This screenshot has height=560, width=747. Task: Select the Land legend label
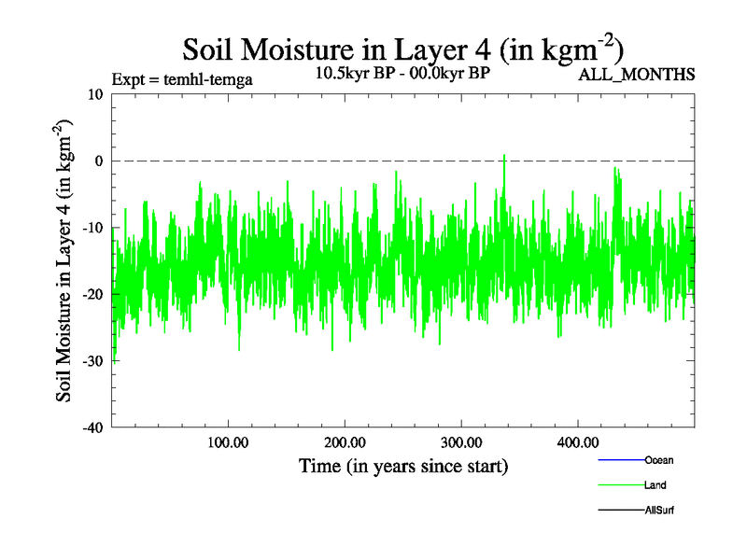click(x=655, y=485)
